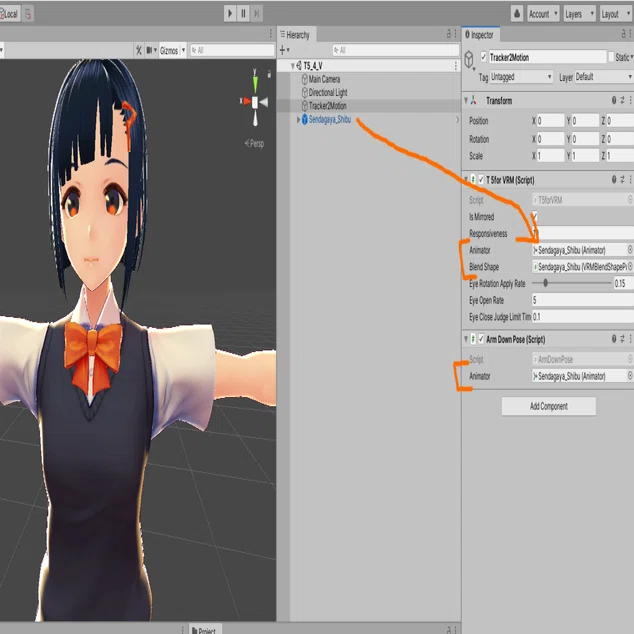Click the Rotation Y field
The height and width of the screenshot is (634, 634).
click(x=585, y=139)
